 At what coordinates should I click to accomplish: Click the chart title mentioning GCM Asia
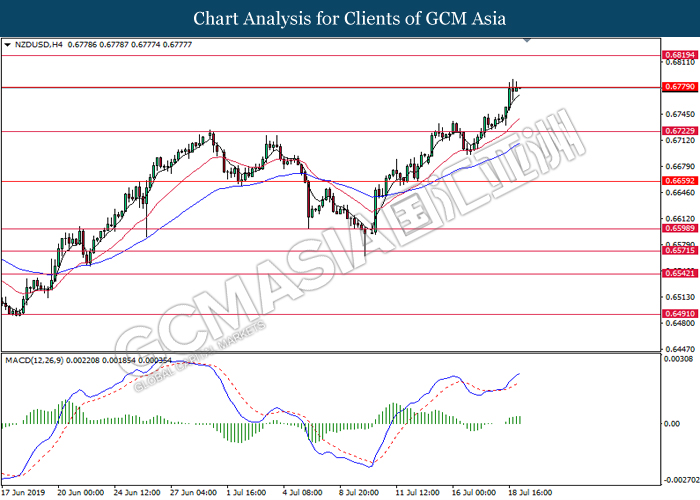click(349, 19)
